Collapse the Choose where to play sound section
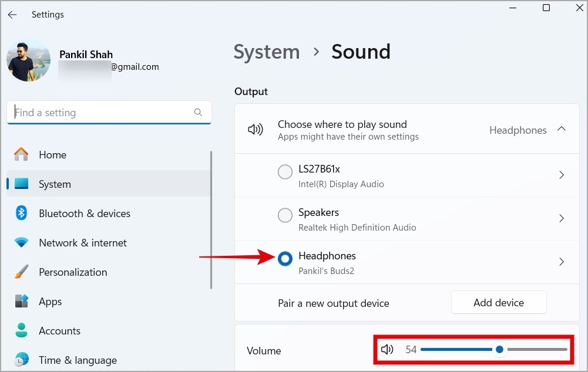 [x=561, y=129]
